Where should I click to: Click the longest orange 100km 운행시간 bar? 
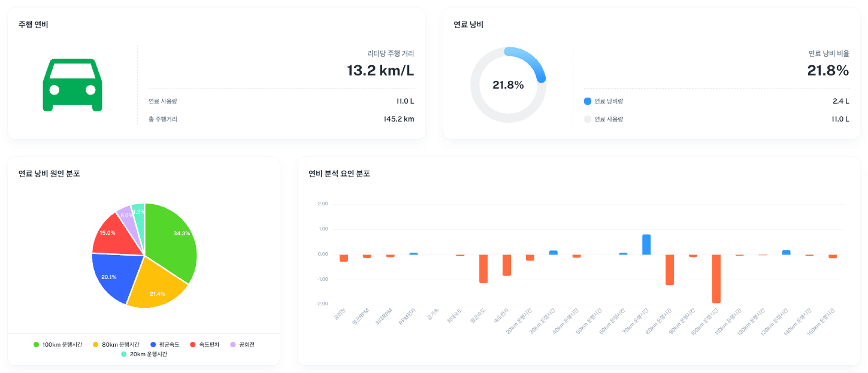point(716,279)
